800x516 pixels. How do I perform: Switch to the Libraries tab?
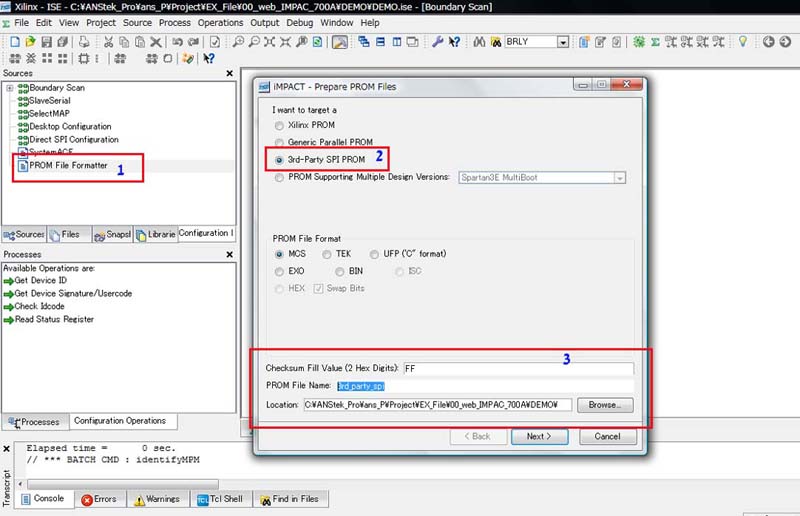coord(156,234)
